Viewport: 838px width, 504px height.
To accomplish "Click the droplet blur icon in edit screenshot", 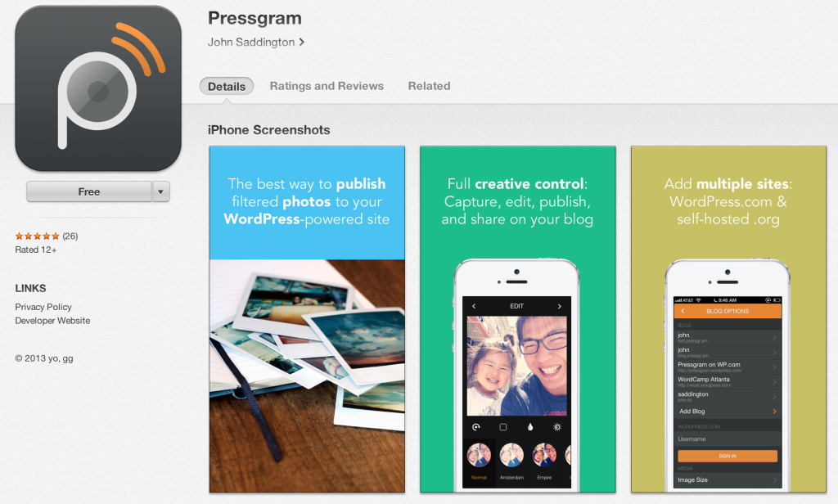I will [x=530, y=427].
